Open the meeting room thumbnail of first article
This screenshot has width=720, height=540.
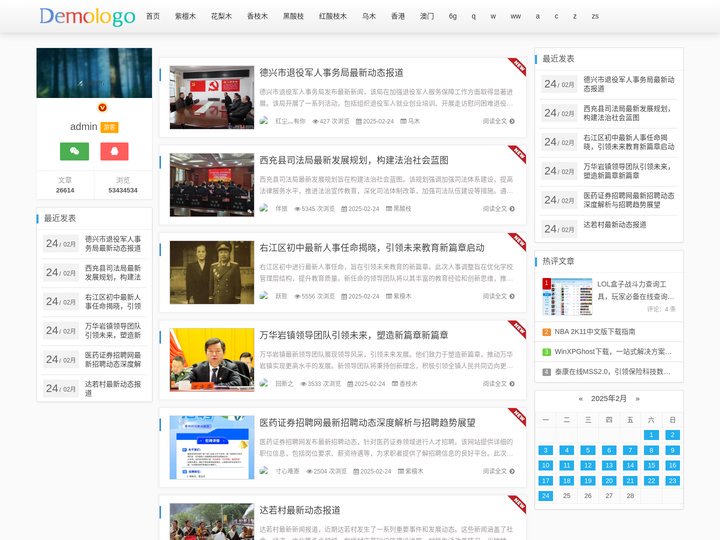(212, 97)
